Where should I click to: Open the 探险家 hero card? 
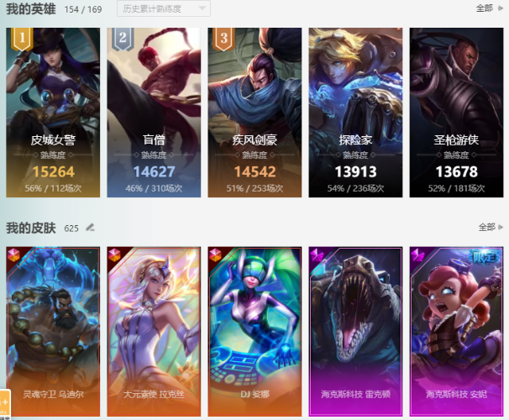355,113
